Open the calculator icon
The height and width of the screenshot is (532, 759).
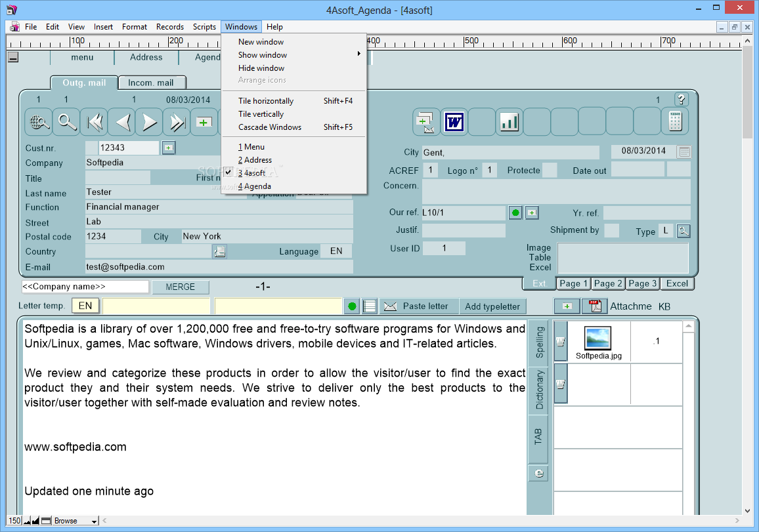coord(675,121)
